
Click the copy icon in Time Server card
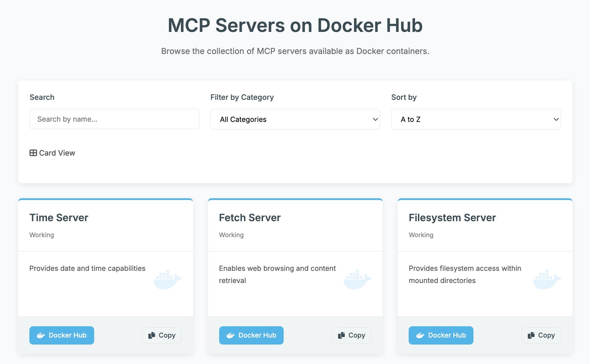(152, 336)
